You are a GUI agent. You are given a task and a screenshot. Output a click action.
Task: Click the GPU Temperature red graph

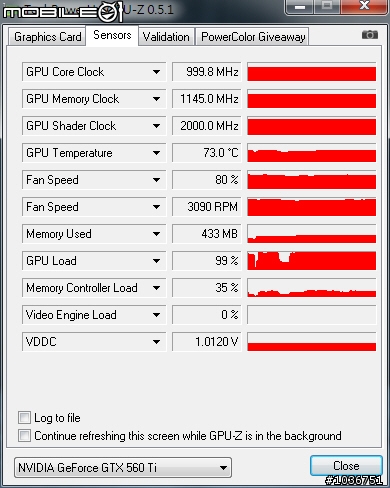point(312,153)
